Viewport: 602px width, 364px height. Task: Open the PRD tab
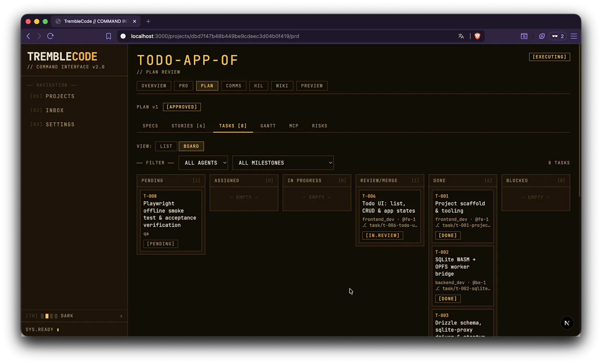tap(184, 86)
